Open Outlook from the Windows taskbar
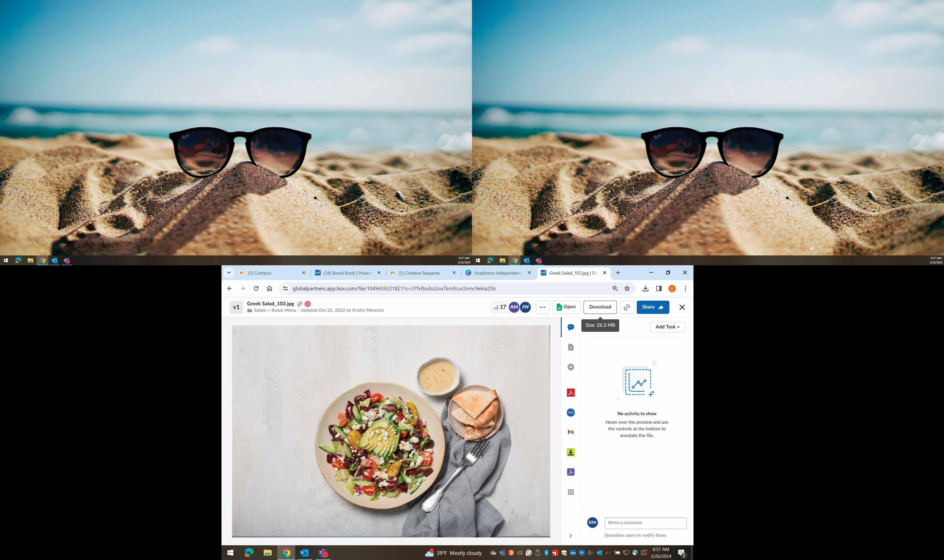This screenshot has width=944, height=560. coord(304,553)
